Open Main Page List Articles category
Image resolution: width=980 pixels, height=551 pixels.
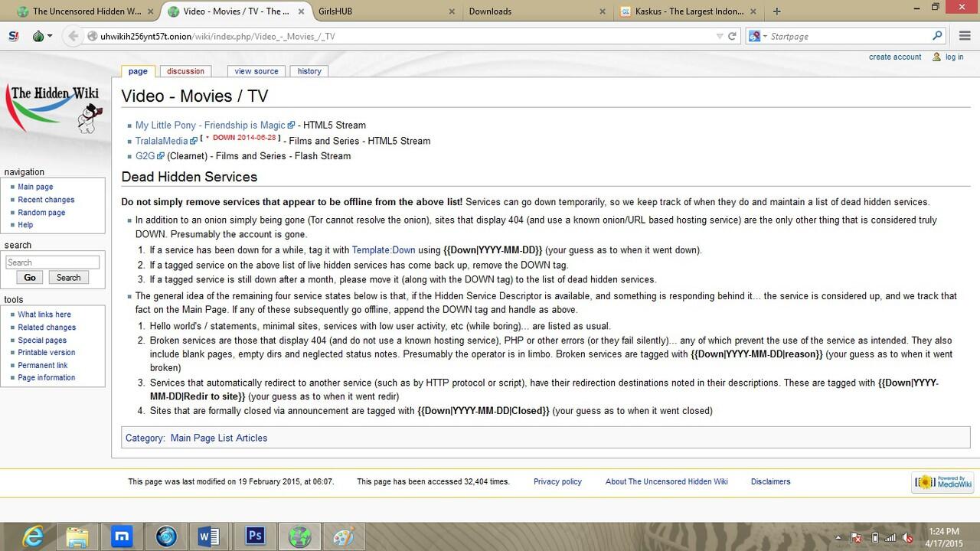[x=219, y=439]
